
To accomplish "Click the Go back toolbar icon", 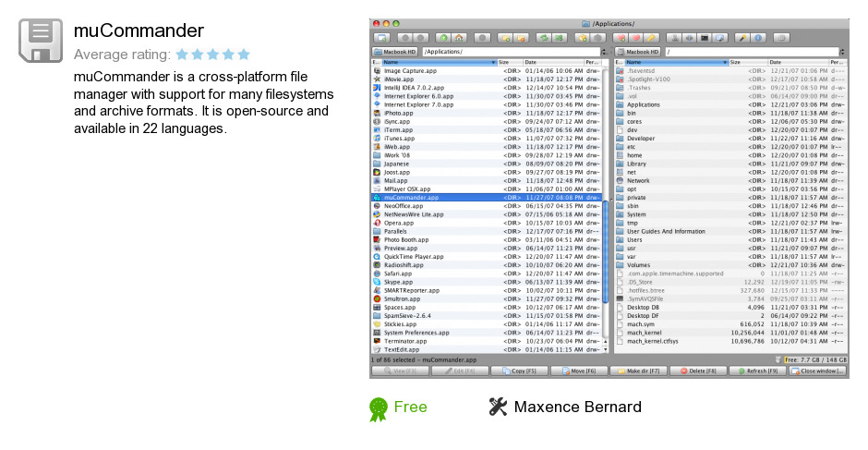I will (x=405, y=38).
